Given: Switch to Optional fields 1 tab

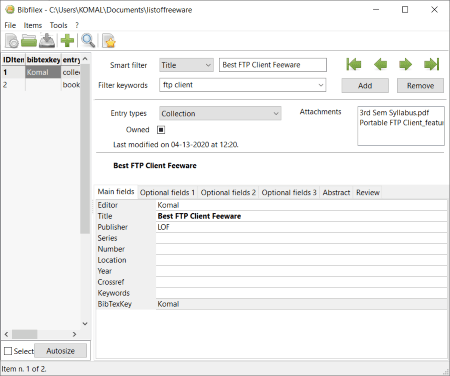Looking at the screenshot, I should pyautogui.click(x=167, y=193).
